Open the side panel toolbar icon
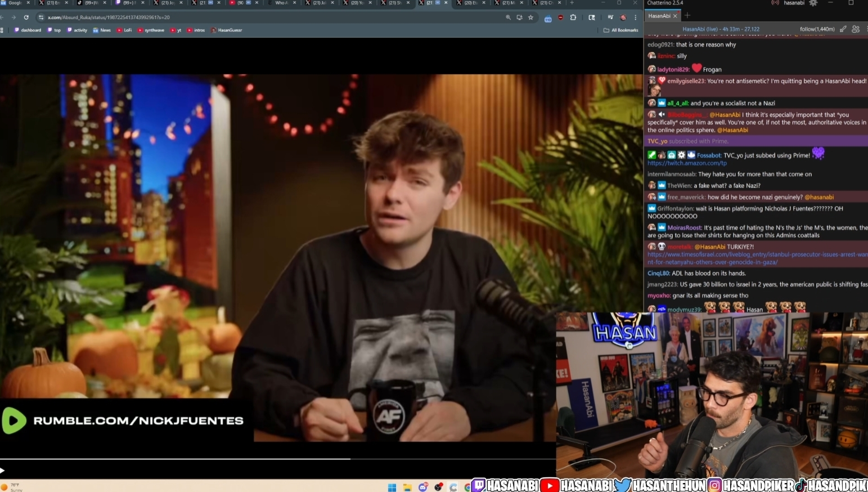The height and width of the screenshot is (492, 868). (592, 17)
